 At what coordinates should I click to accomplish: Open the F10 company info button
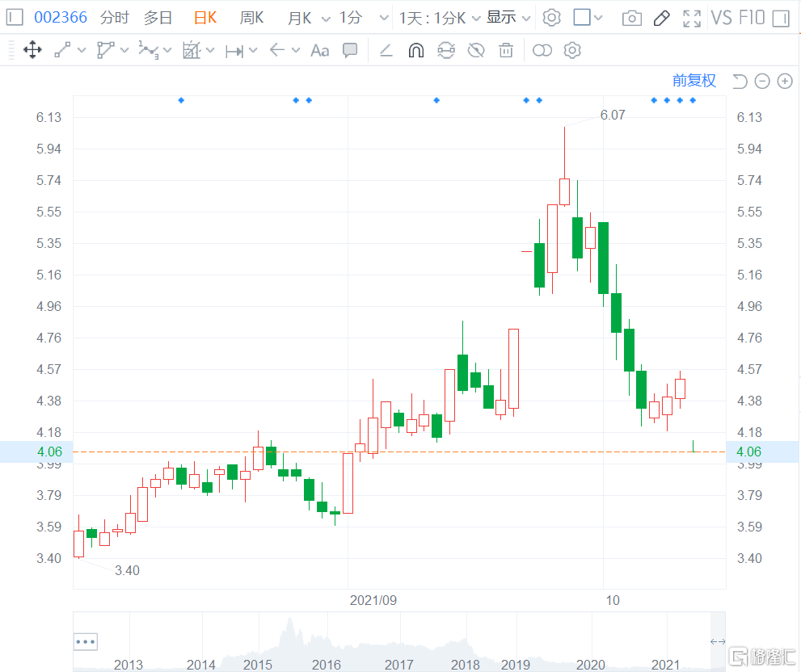pyautogui.click(x=752, y=18)
